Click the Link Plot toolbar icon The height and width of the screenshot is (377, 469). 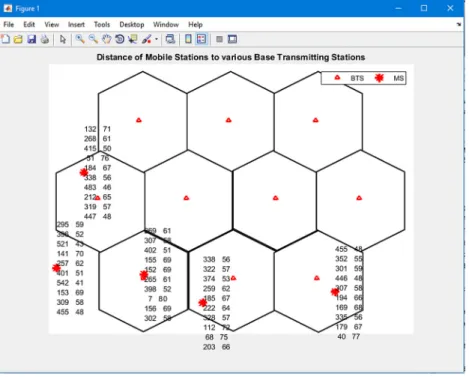[170, 39]
